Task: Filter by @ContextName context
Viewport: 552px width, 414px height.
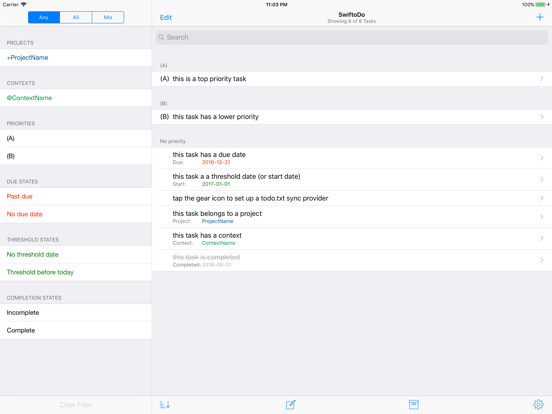Action: click(x=76, y=98)
